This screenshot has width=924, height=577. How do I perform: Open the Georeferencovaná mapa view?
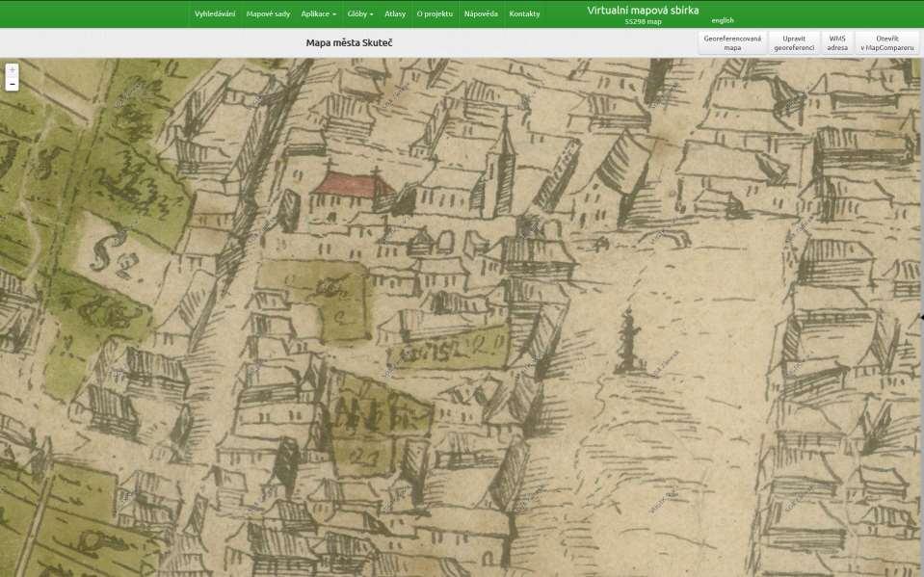[732, 43]
